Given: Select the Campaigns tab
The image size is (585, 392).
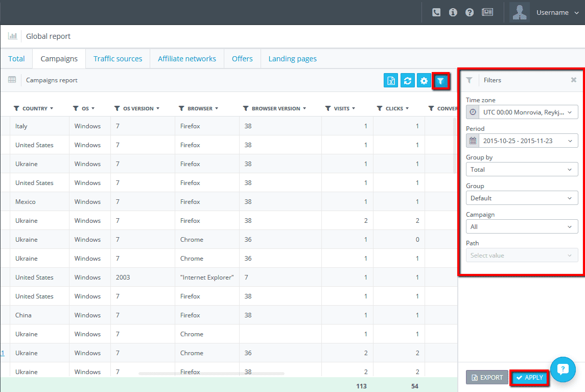Looking at the screenshot, I should 59,59.
